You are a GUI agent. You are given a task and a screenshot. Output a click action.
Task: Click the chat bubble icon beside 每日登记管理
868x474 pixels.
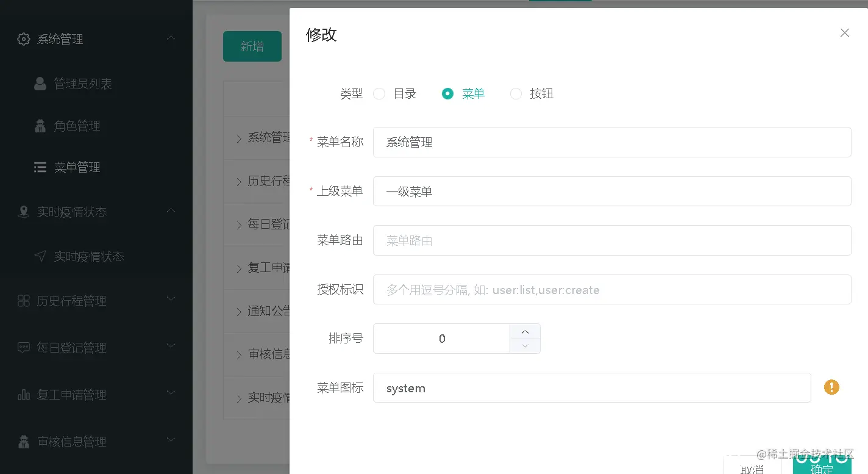[24, 348]
